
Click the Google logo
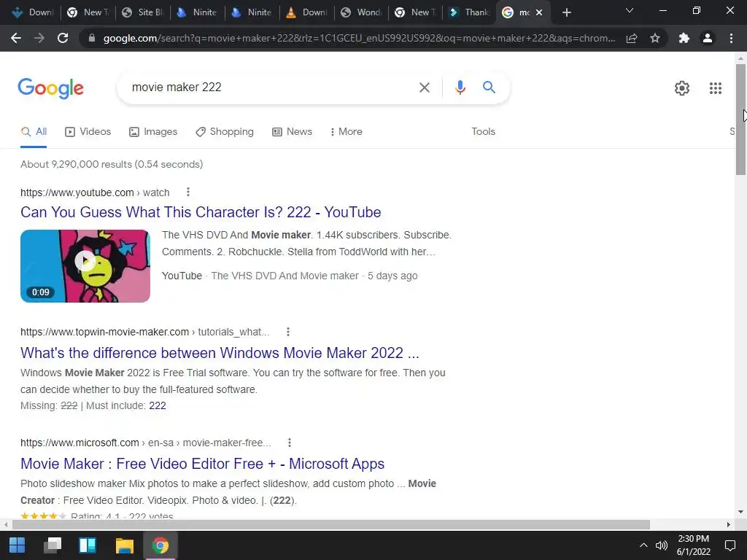[x=50, y=88]
